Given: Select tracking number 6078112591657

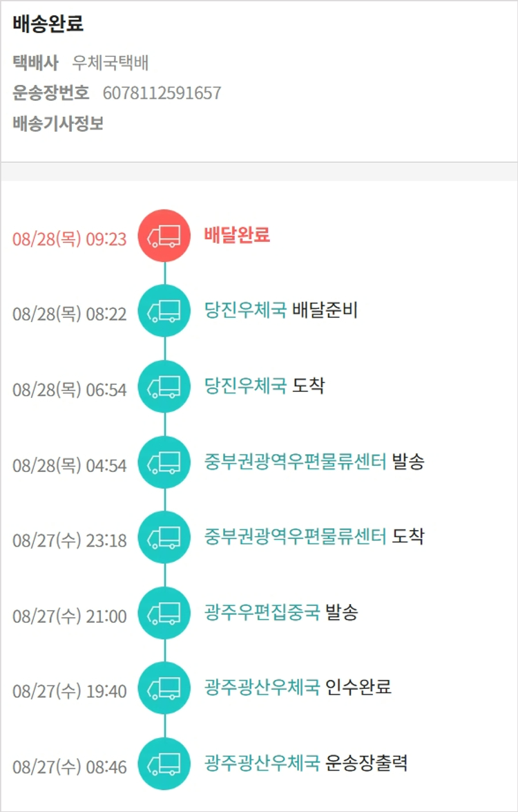Looking at the screenshot, I should 162,93.
